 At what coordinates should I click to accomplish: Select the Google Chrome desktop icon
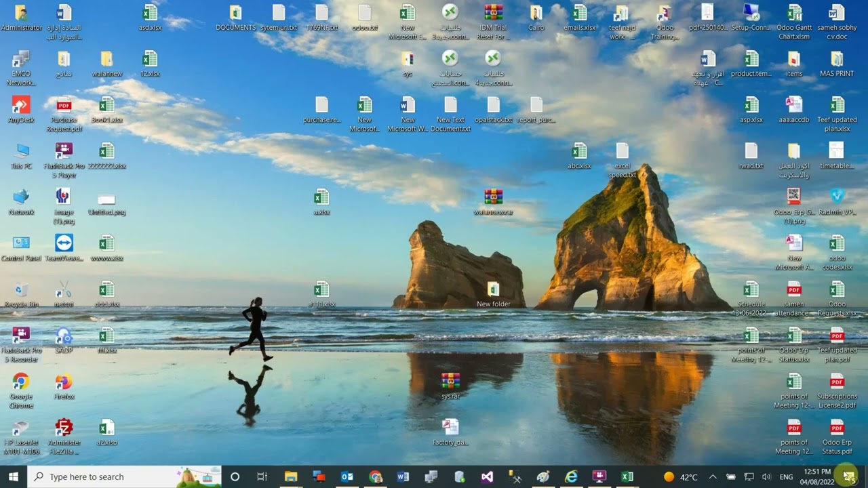pyautogui.click(x=21, y=390)
